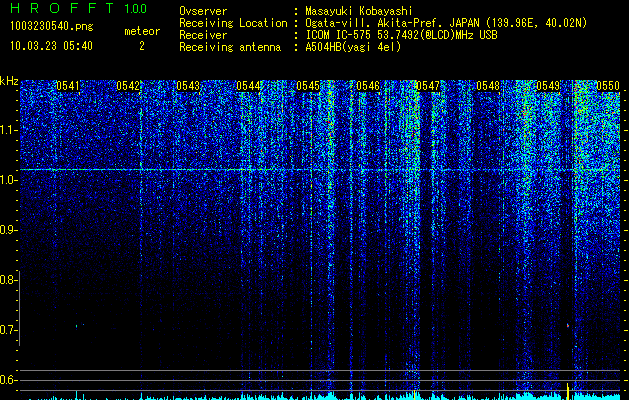Screen dimensions: 629x400
Task: Click the 0542 time marker
Action: (128, 86)
